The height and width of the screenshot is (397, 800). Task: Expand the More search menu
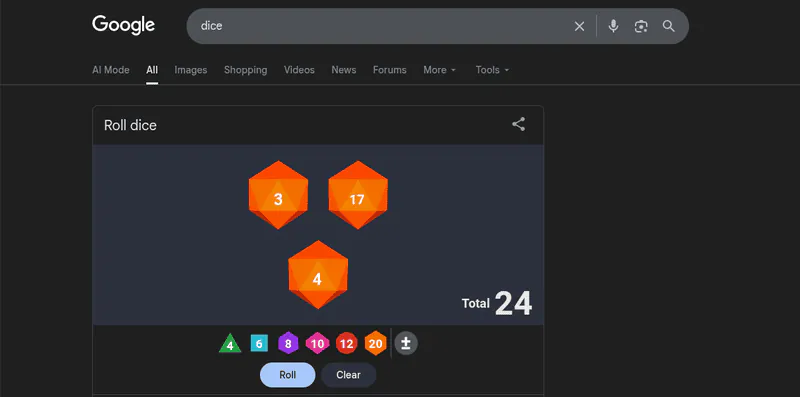[x=439, y=70]
